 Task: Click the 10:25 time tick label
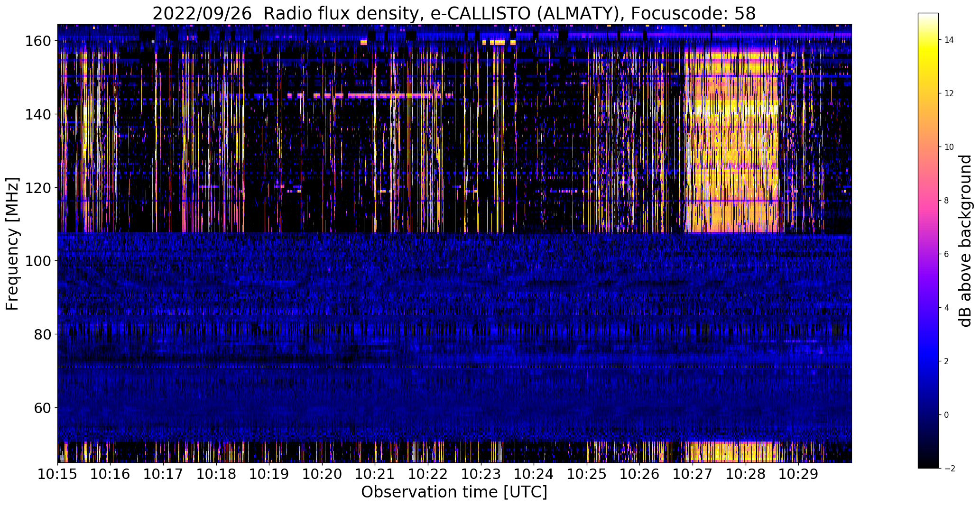tap(587, 474)
